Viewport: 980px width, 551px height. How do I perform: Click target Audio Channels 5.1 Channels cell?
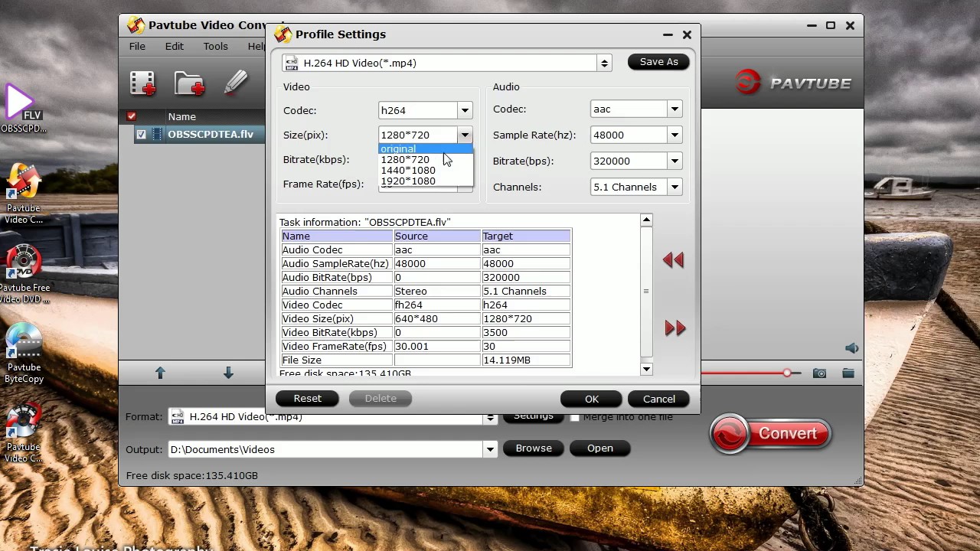pos(526,292)
